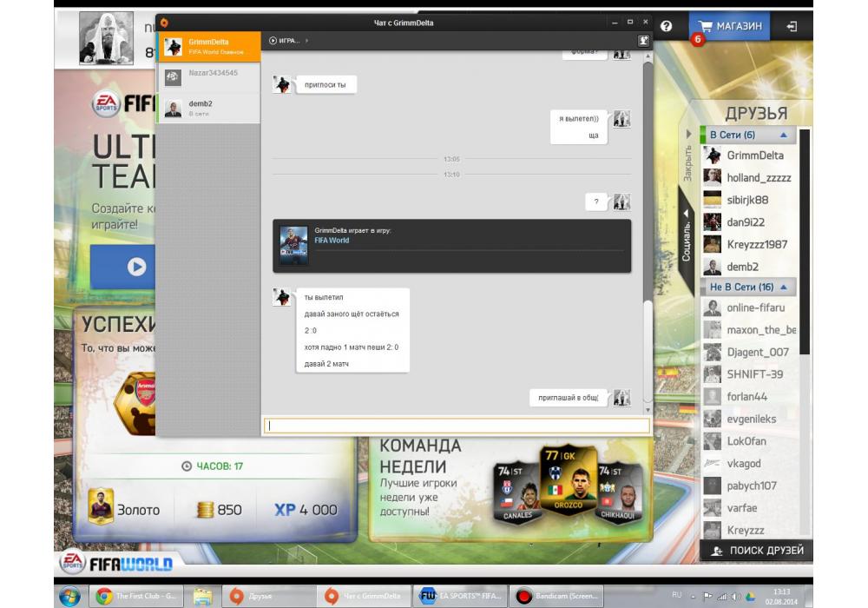Click the gold coins icon beside 850
Screen dimensions: 868x608
205,510
